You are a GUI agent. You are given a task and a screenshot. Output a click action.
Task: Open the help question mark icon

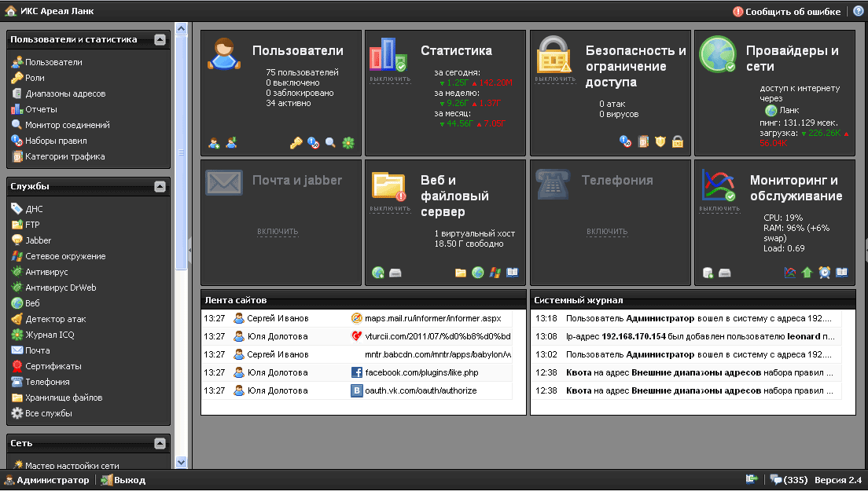pos(858,11)
